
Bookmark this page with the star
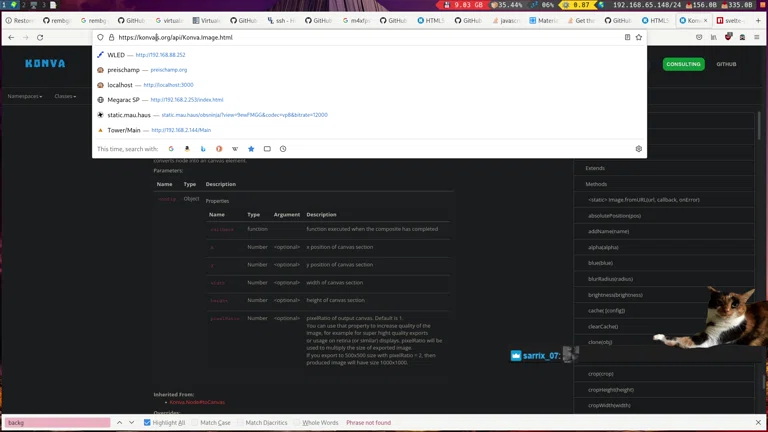639,37
